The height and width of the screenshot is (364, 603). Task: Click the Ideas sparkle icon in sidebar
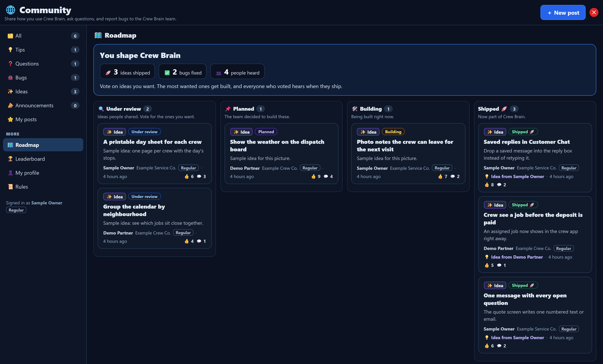(10, 92)
